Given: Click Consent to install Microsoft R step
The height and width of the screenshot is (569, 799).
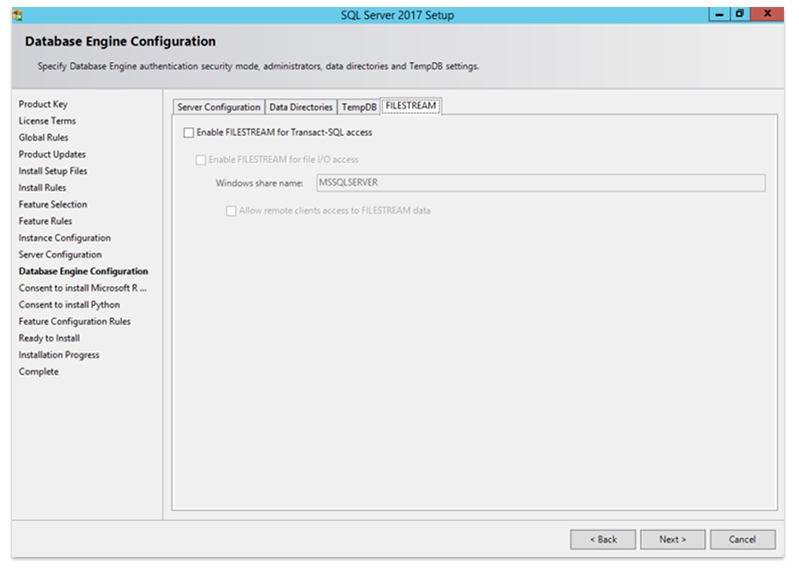Looking at the screenshot, I should tap(83, 288).
